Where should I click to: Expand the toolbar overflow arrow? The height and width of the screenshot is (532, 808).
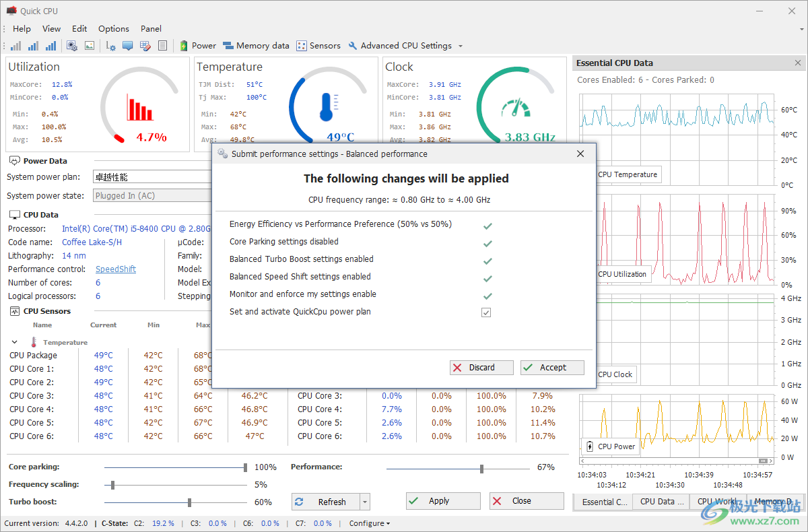click(461, 46)
